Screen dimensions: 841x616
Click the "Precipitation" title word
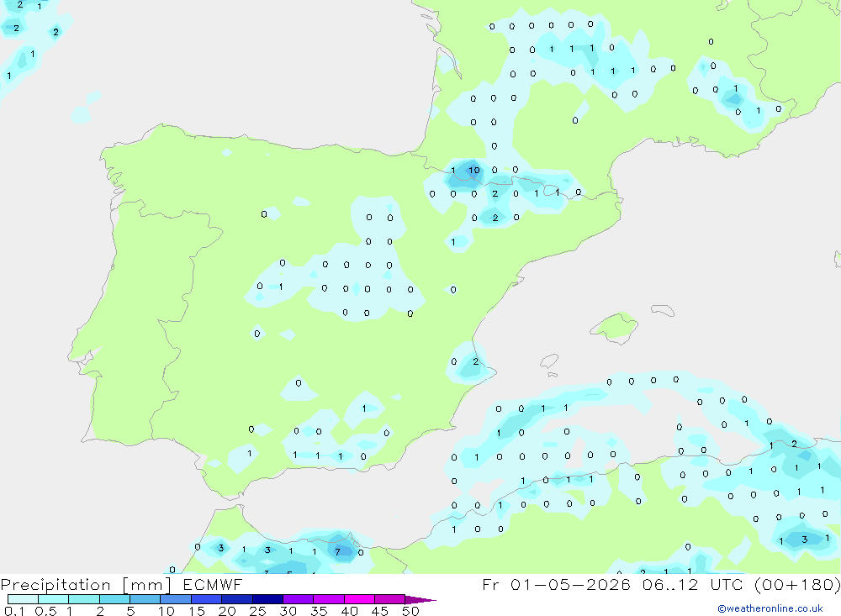point(56,585)
